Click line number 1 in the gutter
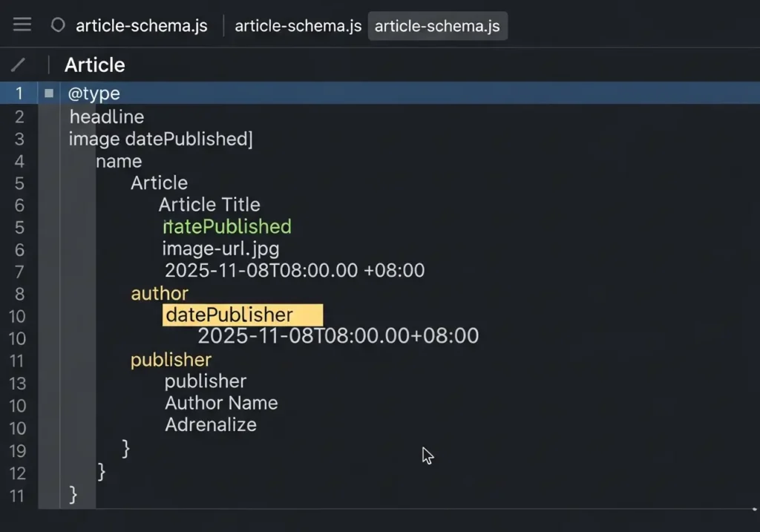The height and width of the screenshot is (532, 760). coord(19,93)
